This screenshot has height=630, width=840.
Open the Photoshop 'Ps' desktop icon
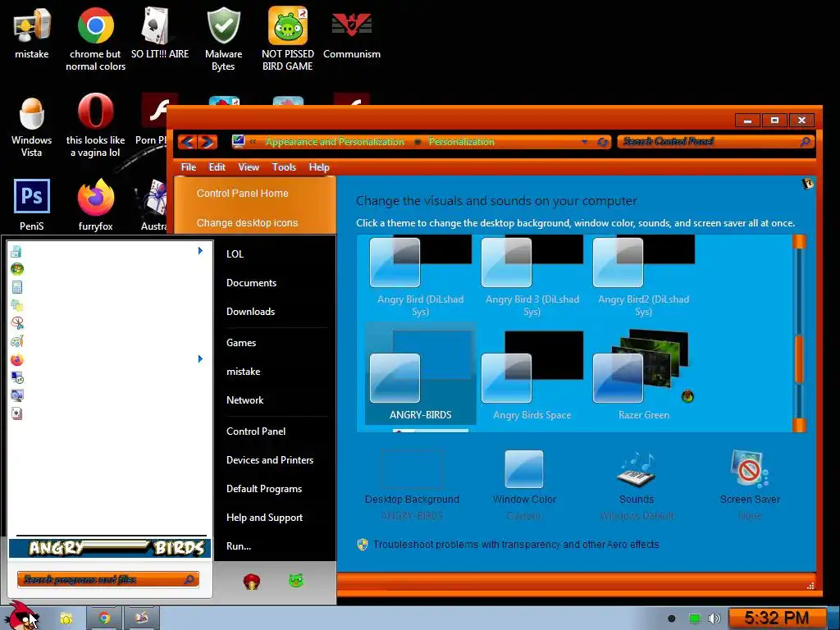[x=32, y=204]
